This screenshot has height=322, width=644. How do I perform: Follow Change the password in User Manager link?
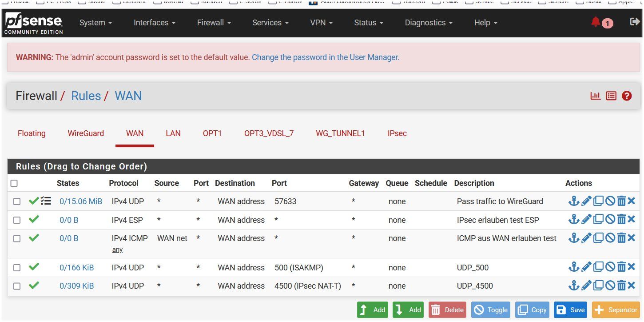point(326,57)
